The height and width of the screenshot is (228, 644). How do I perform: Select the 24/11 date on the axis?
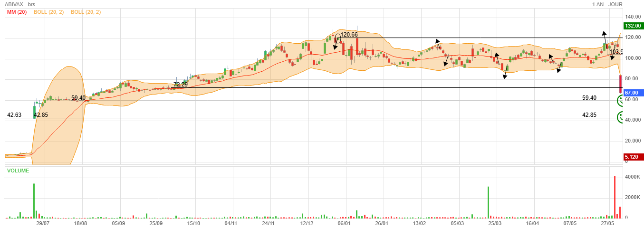point(269,223)
